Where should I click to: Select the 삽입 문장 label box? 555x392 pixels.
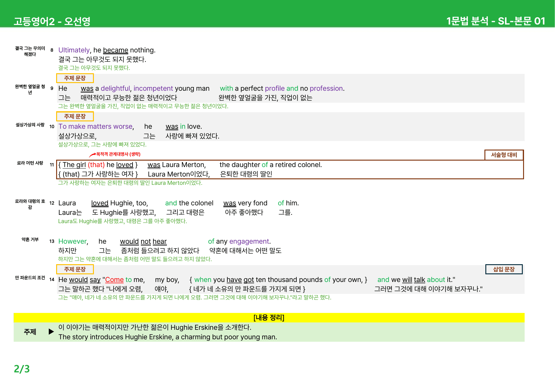click(504, 269)
